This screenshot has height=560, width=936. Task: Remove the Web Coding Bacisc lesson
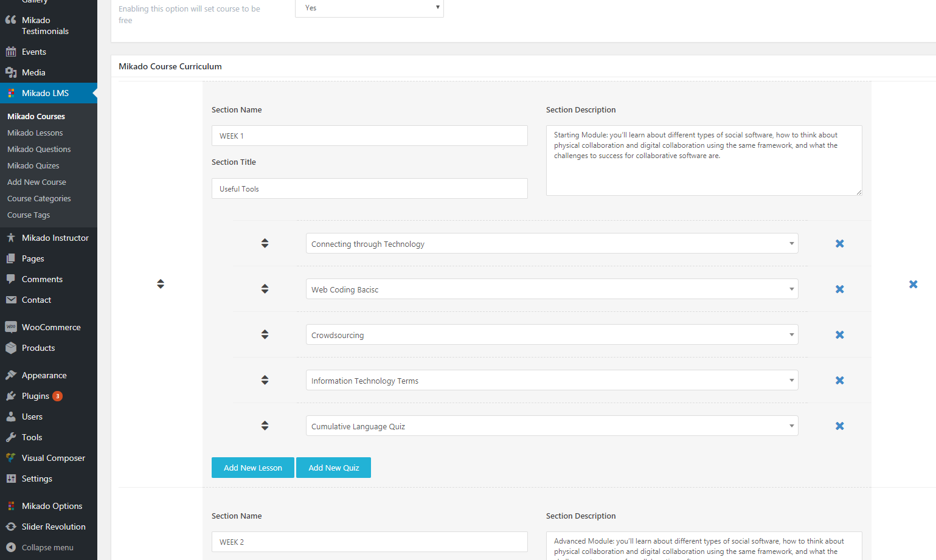click(840, 289)
